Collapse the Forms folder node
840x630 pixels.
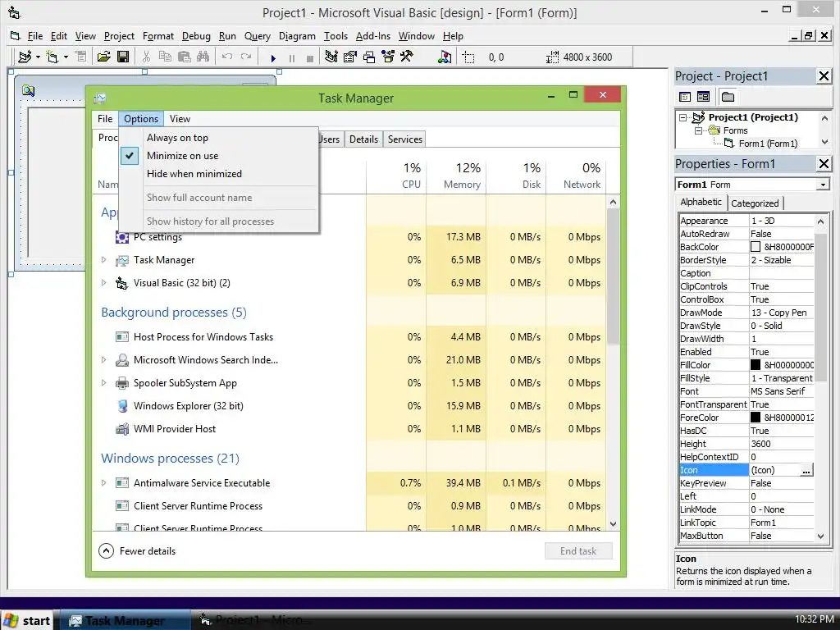click(x=699, y=130)
